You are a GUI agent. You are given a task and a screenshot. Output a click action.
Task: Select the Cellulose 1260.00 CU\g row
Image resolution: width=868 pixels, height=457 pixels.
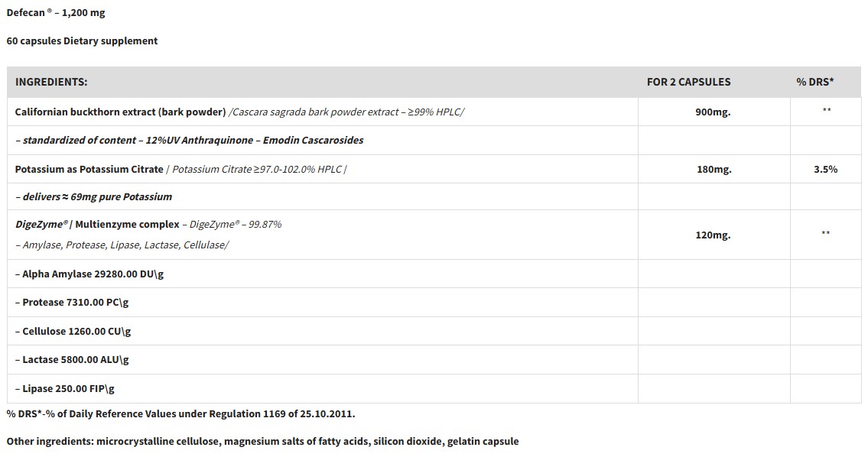(73, 332)
